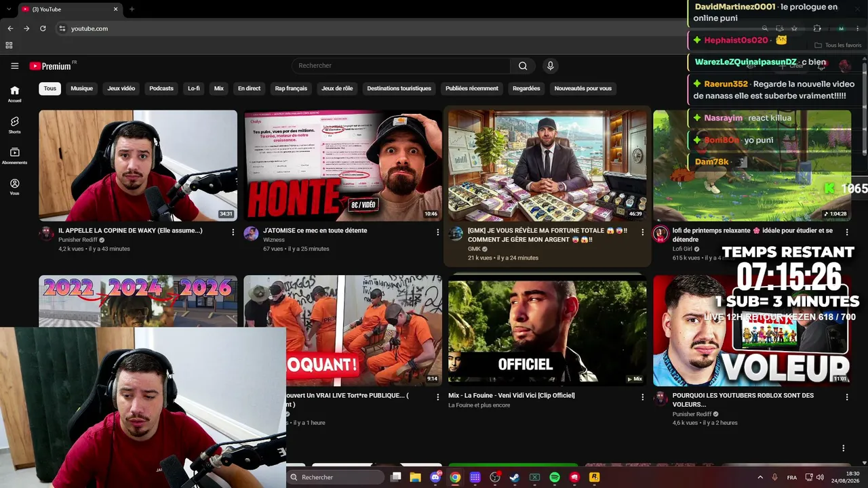Open options menu for IL APPELLE LA COPINE video
This screenshot has width=868, height=488.
click(233, 232)
